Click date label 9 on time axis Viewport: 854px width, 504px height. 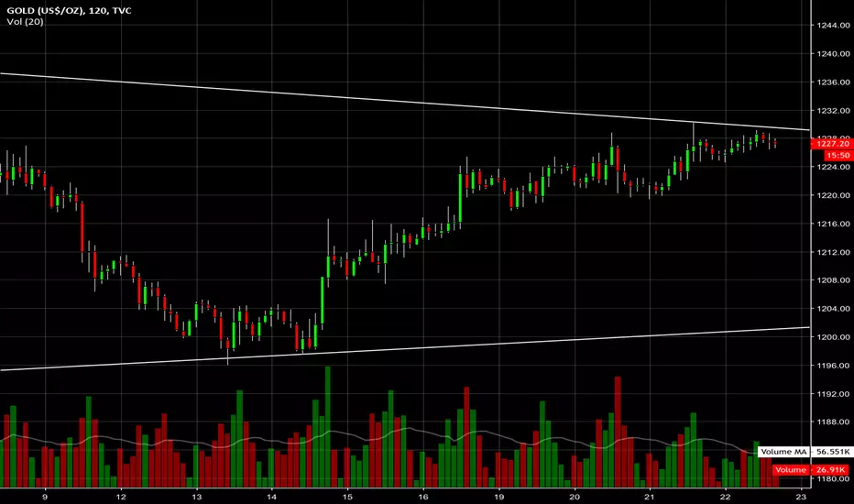pyautogui.click(x=45, y=497)
